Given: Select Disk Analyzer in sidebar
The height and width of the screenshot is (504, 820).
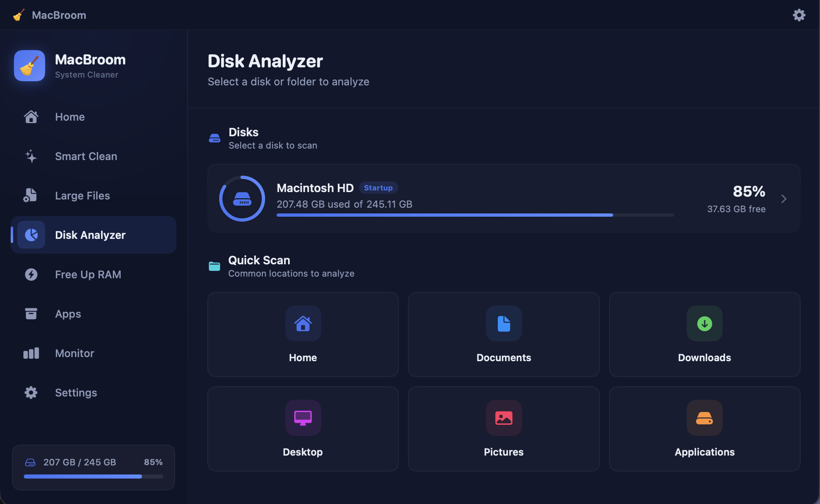Looking at the screenshot, I should pyautogui.click(x=94, y=235).
